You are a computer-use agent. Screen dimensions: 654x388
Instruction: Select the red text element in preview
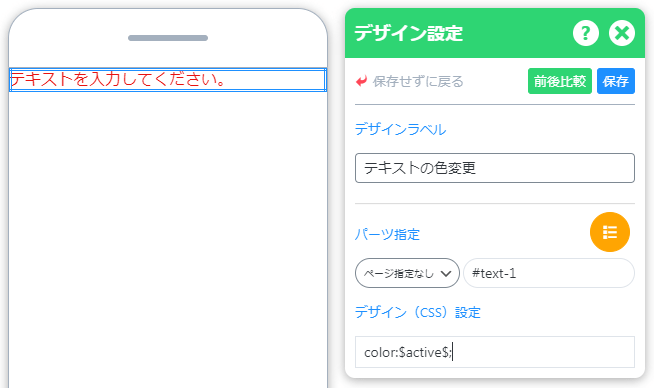pos(118,79)
